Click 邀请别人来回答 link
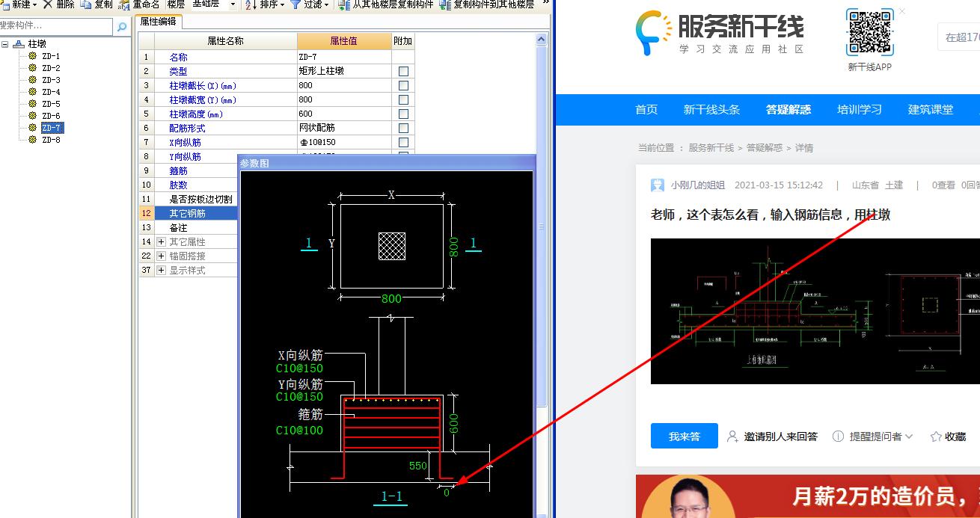The width and height of the screenshot is (980, 518). pyautogui.click(x=772, y=437)
